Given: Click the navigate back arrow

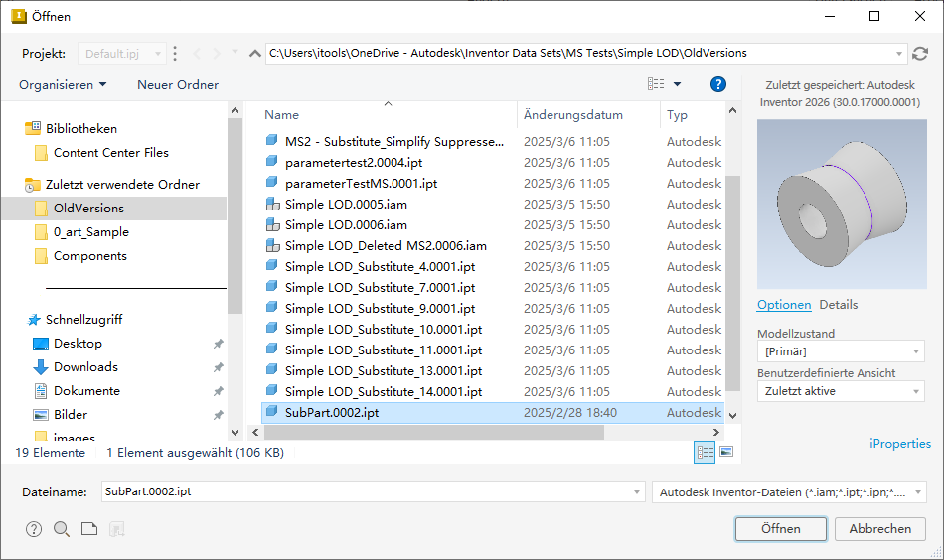Looking at the screenshot, I should (197, 54).
